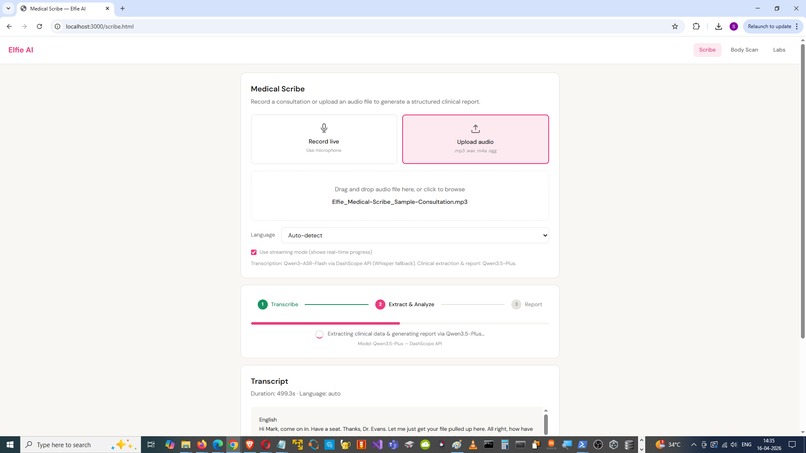Launch Opera browser from the taskbar

point(265,444)
